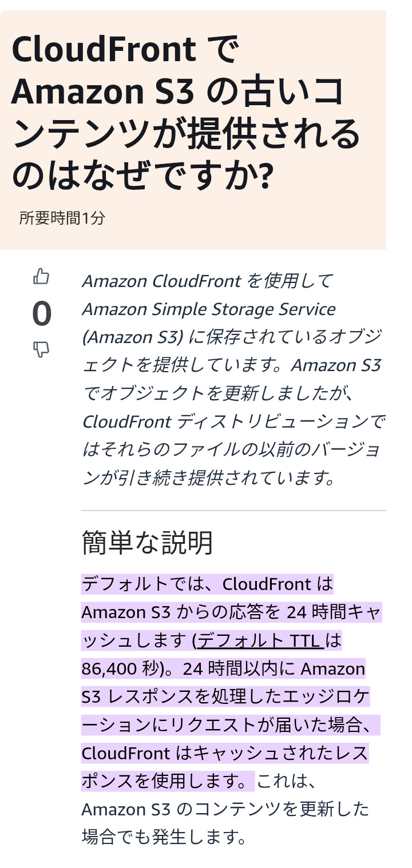Click highlighted line "デフォルトでは、CloudFront は"
Screen dimensions: 412x868
(207, 584)
